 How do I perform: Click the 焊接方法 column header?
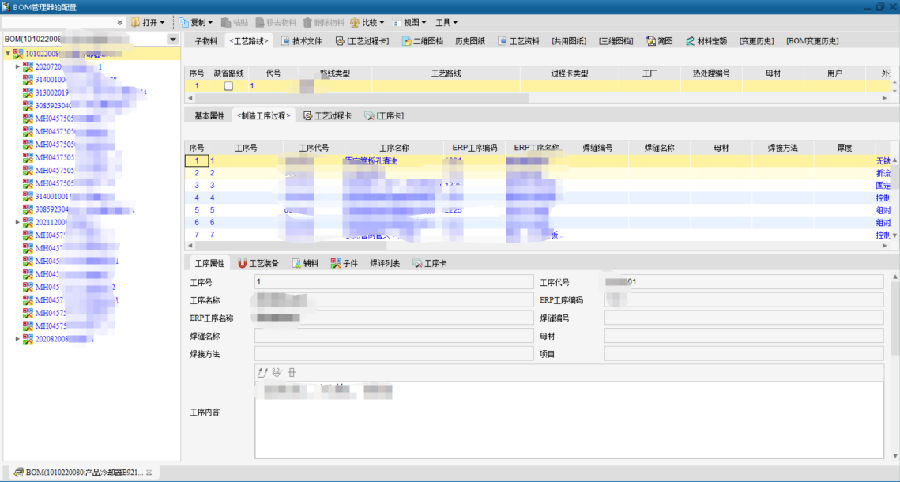pos(782,148)
